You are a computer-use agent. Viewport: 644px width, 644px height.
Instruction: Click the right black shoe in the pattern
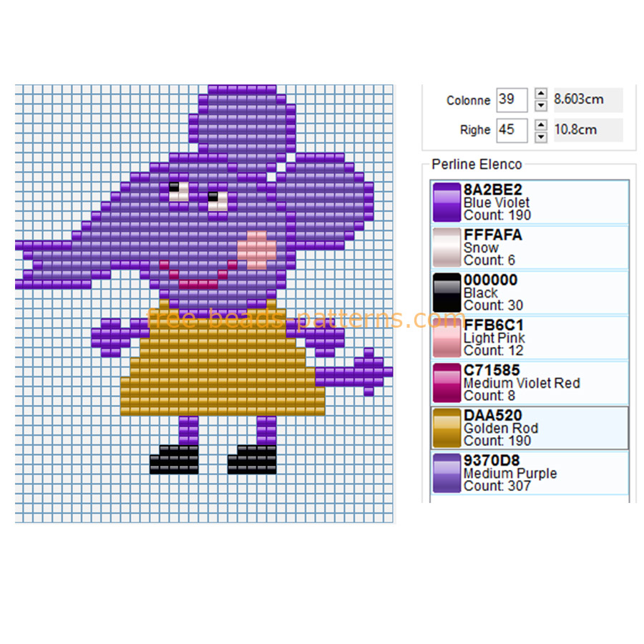tap(252, 459)
